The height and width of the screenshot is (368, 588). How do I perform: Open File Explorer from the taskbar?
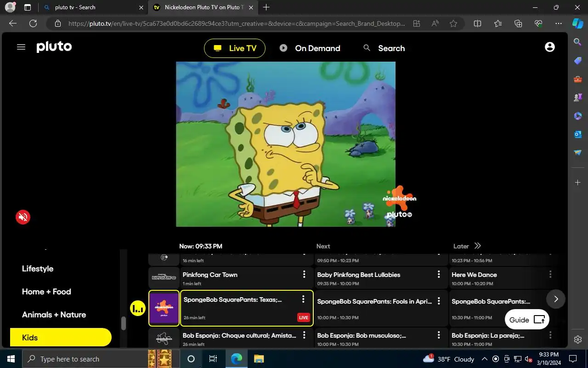[x=259, y=359]
